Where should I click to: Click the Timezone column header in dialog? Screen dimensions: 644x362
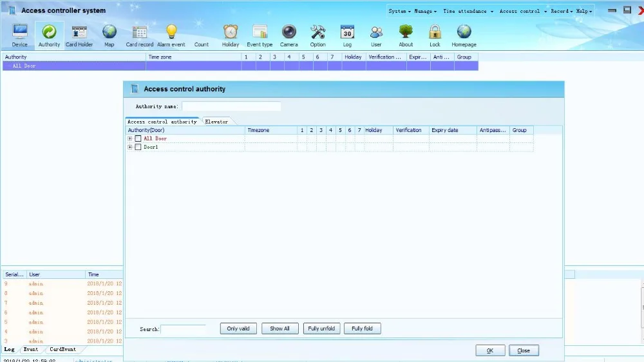271,130
